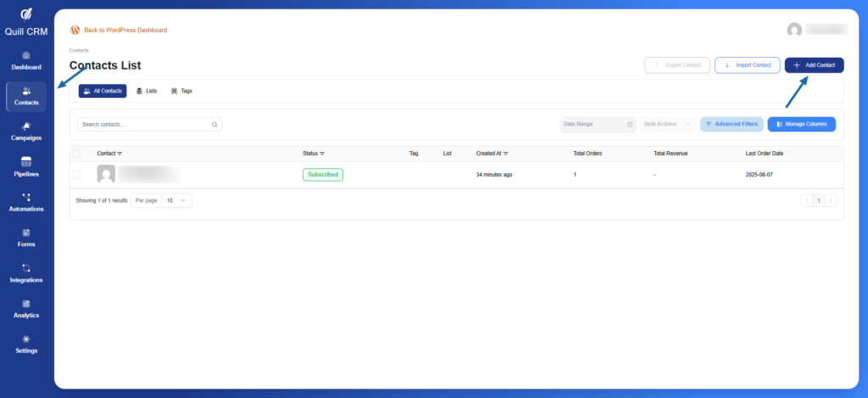Click the user avatar in top right
The image size is (868, 398).
(x=794, y=30)
